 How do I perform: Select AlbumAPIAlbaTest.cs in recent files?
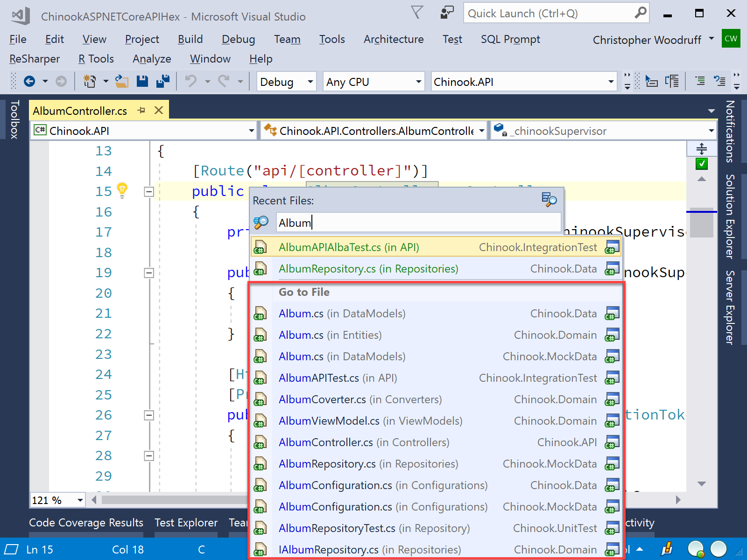click(x=437, y=247)
